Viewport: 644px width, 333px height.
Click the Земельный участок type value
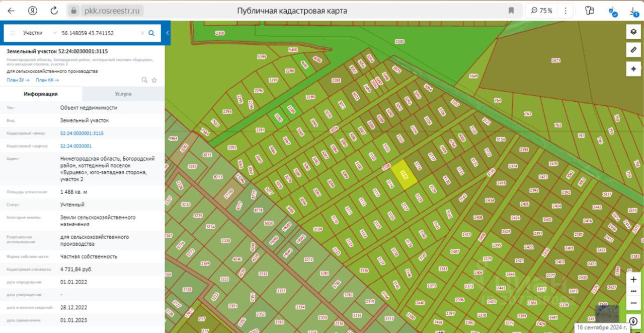85,120
